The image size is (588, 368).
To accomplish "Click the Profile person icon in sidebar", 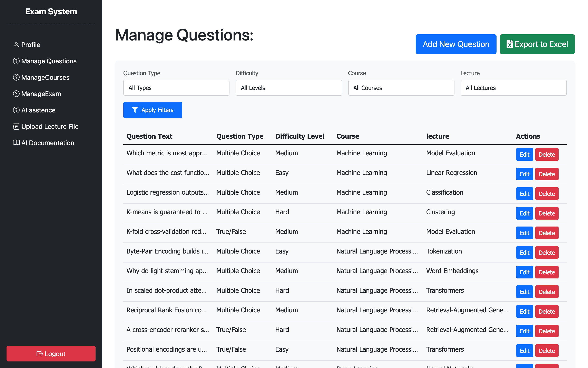I will (16, 45).
